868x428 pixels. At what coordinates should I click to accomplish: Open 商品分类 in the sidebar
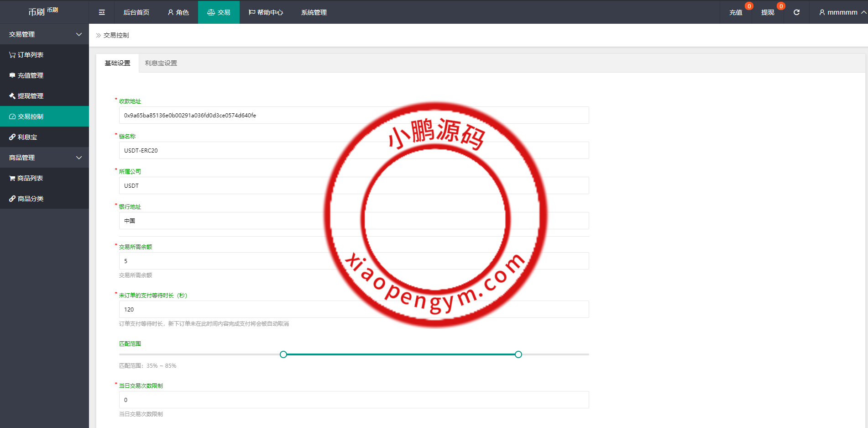click(x=26, y=199)
